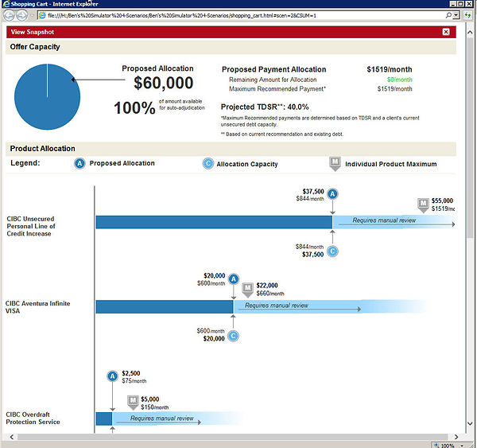Screen dimensions: 477x448
Task: Click the green $0/month remaining amount
Action: click(399, 80)
